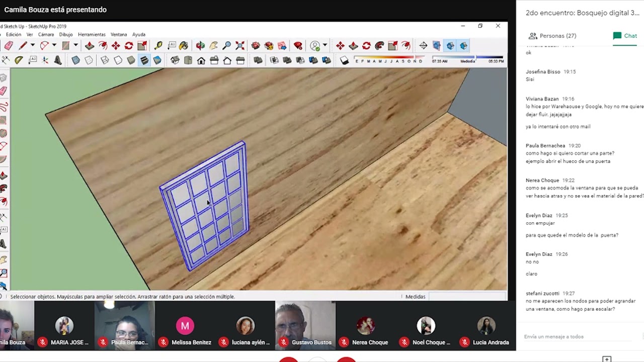Screen dimensions: 644x362
Task: Select the Eraser tool in top toolbar
Action: pos(9,46)
